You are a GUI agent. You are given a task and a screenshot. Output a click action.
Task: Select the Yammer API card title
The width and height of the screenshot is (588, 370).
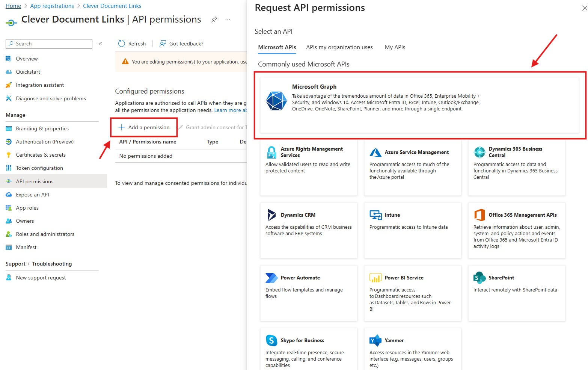pyautogui.click(x=394, y=340)
